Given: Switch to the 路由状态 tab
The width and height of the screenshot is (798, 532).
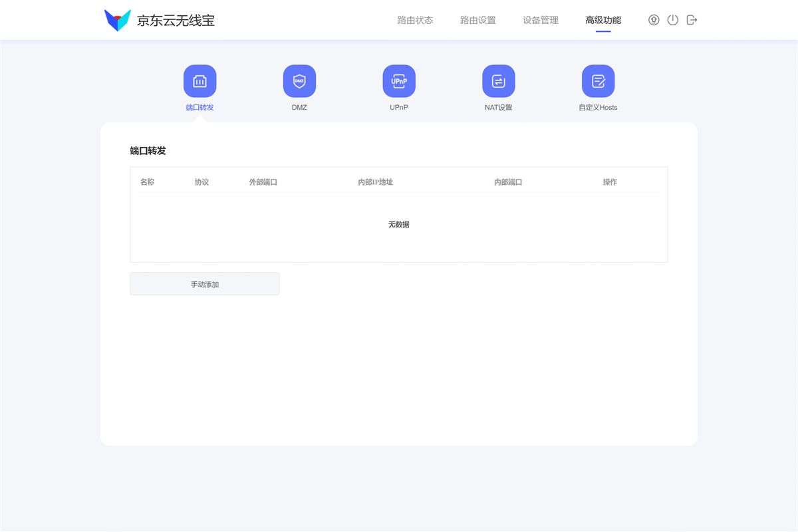Looking at the screenshot, I should (x=414, y=20).
